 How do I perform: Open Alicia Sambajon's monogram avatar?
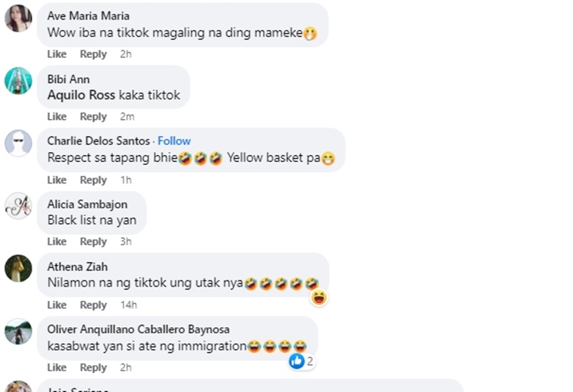click(18, 206)
